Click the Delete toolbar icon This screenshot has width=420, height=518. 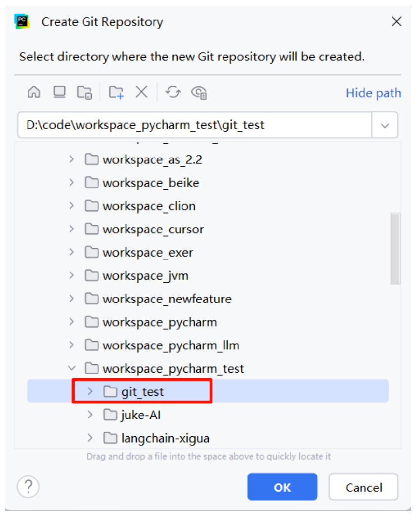[141, 92]
